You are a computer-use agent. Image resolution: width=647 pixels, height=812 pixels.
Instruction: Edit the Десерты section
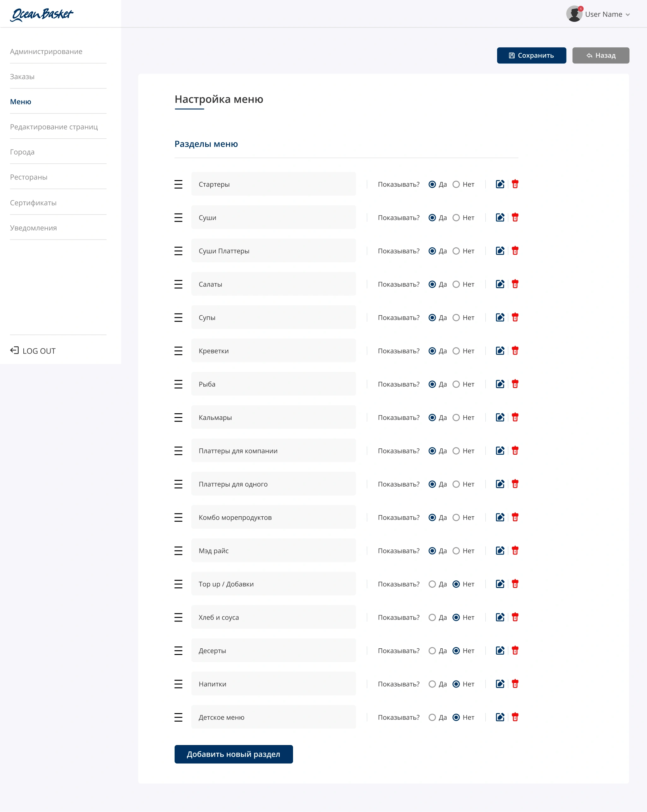tap(500, 651)
